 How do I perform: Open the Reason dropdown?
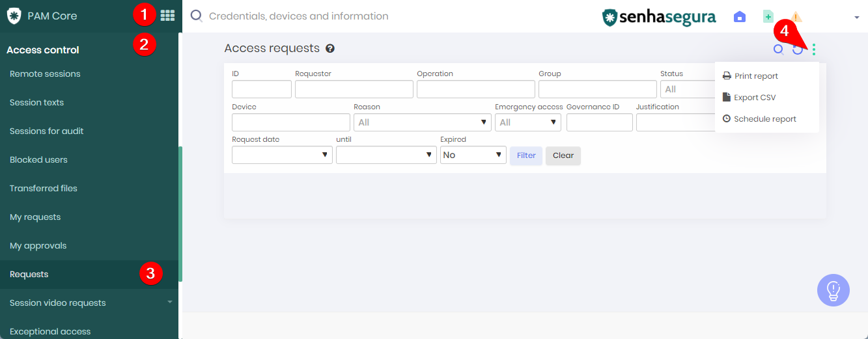[423, 122]
